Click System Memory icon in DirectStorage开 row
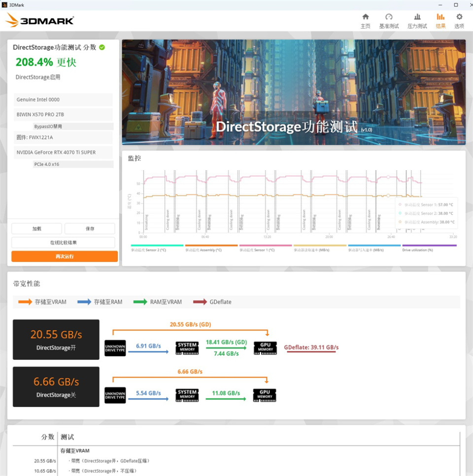The width and height of the screenshot is (473, 476). [x=187, y=348]
